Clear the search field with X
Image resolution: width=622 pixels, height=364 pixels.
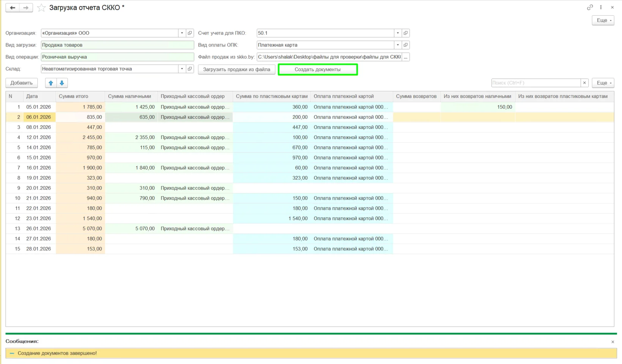pyautogui.click(x=584, y=83)
